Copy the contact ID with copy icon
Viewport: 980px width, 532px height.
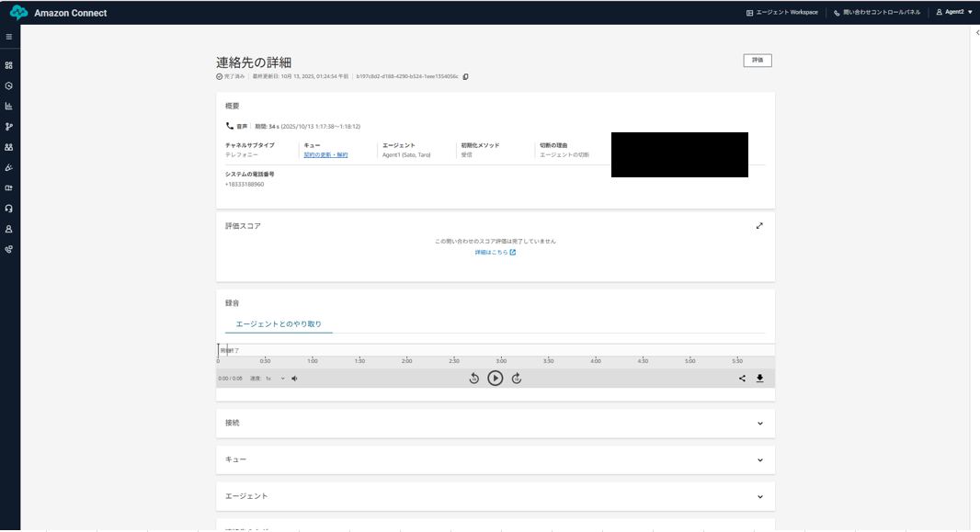(x=465, y=77)
